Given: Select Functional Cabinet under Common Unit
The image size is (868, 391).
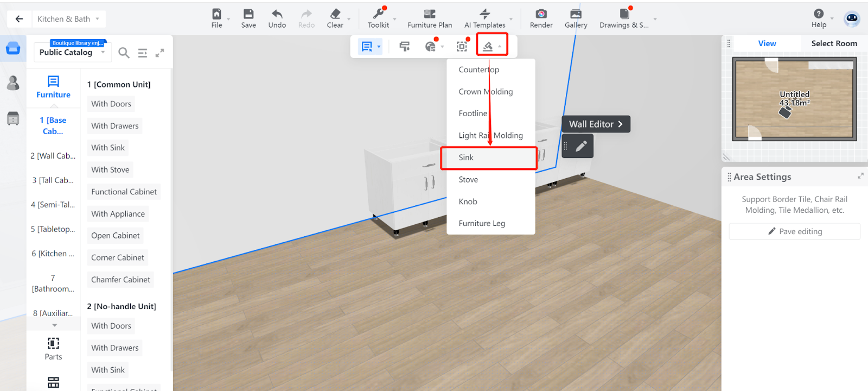Looking at the screenshot, I should point(124,192).
